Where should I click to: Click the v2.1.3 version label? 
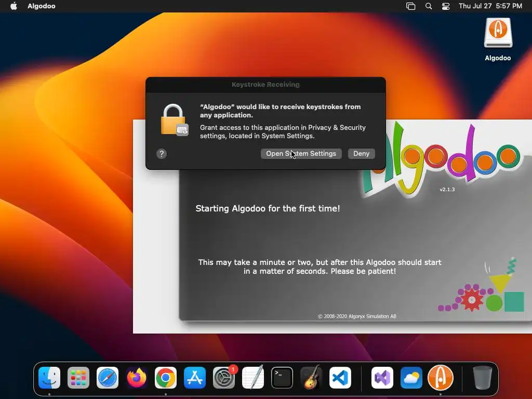[447, 189]
